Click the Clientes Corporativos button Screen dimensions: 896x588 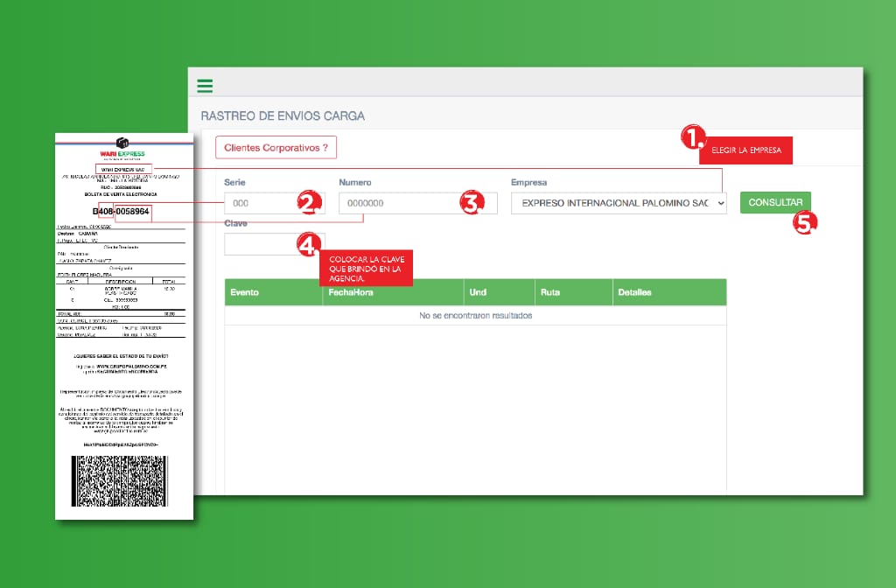click(x=276, y=148)
